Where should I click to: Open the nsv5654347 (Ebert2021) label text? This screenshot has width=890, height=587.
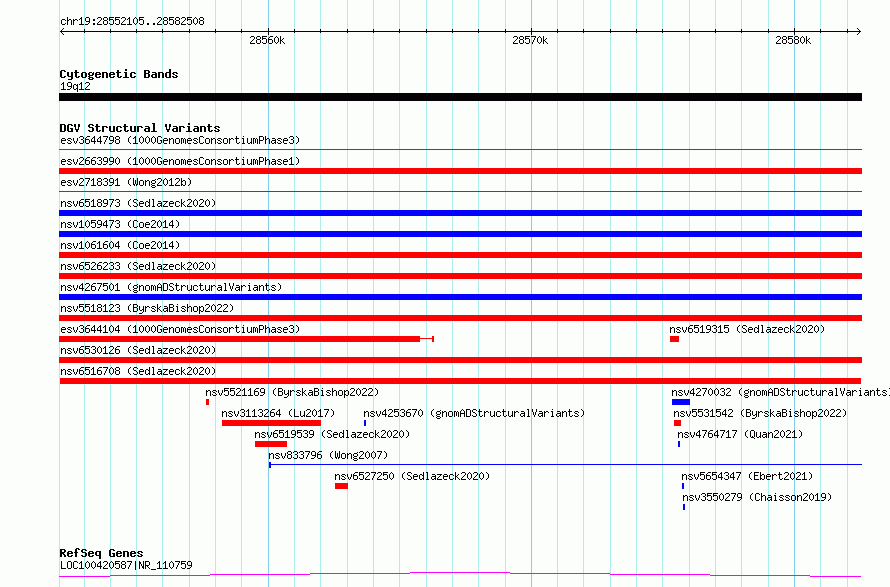click(747, 476)
